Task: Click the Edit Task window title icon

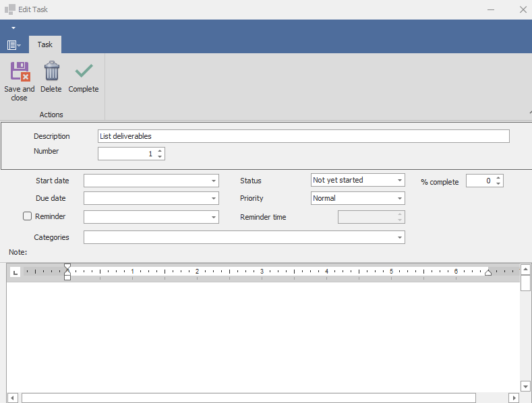Action: [x=10, y=9]
